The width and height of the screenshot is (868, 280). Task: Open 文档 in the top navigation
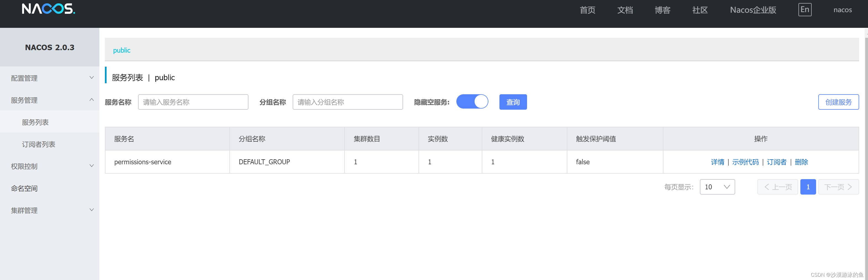pos(625,10)
